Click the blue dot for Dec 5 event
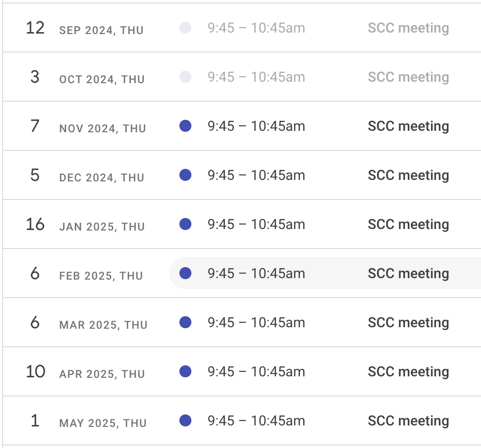Image resolution: width=481 pixels, height=448 pixels. pyautogui.click(x=185, y=175)
